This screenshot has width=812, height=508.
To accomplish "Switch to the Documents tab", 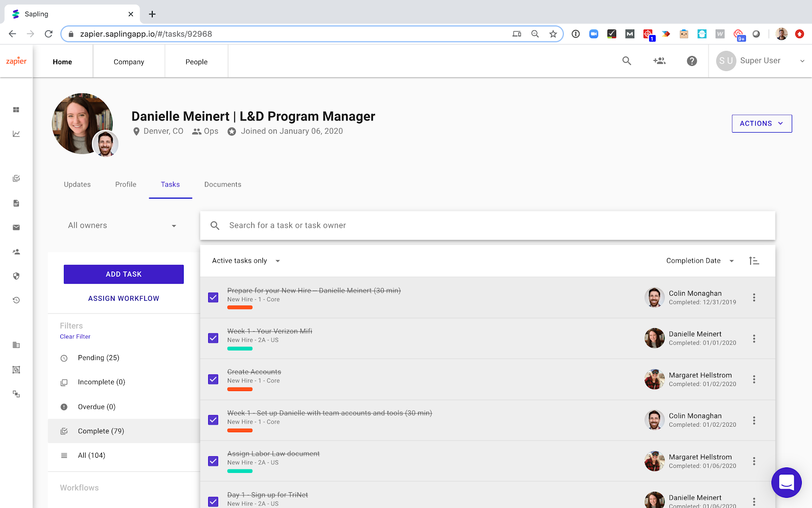I will click(x=223, y=184).
